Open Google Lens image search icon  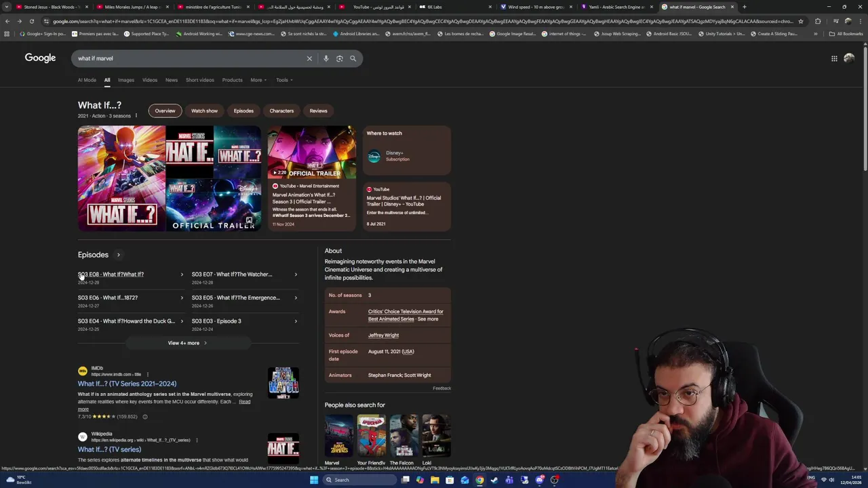(340, 58)
